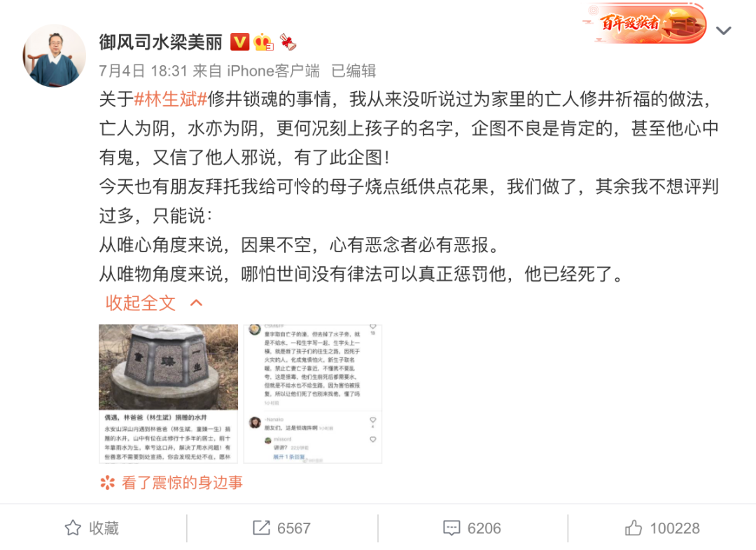Click the crown membership badge icon
Viewport: 756px width, 550px height.
264,43
